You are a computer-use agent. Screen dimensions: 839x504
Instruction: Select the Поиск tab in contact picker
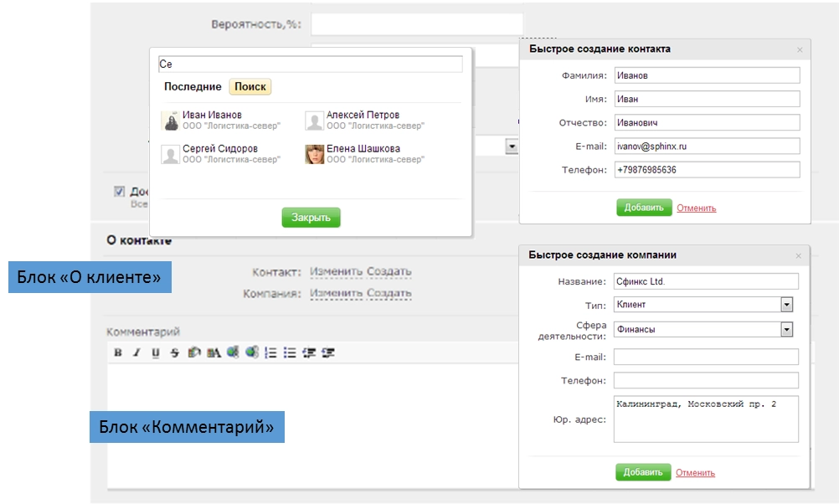(250, 87)
